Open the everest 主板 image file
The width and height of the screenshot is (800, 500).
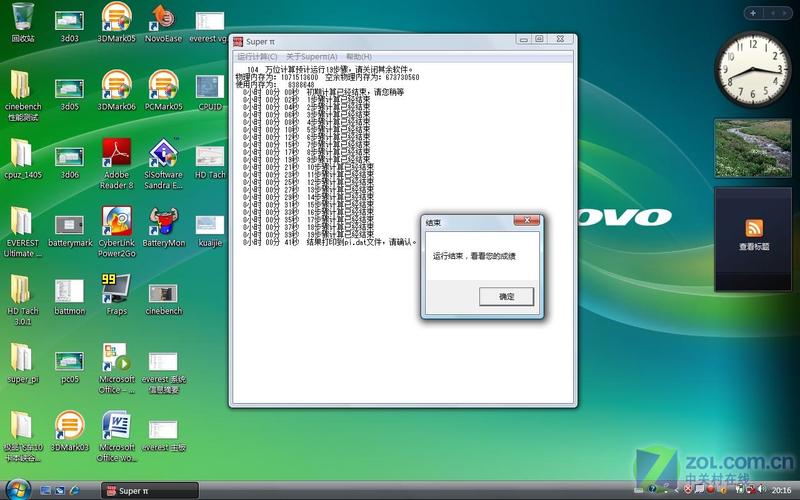coord(163,435)
